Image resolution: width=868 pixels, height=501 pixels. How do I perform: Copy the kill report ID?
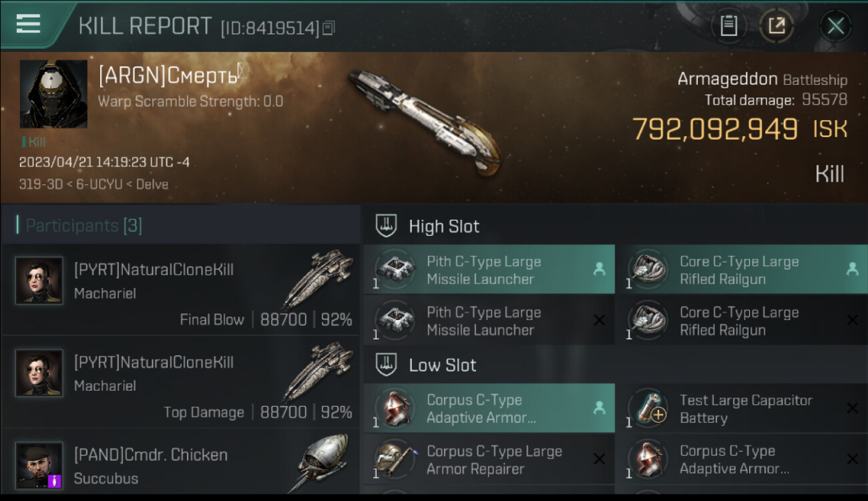(x=329, y=28)
